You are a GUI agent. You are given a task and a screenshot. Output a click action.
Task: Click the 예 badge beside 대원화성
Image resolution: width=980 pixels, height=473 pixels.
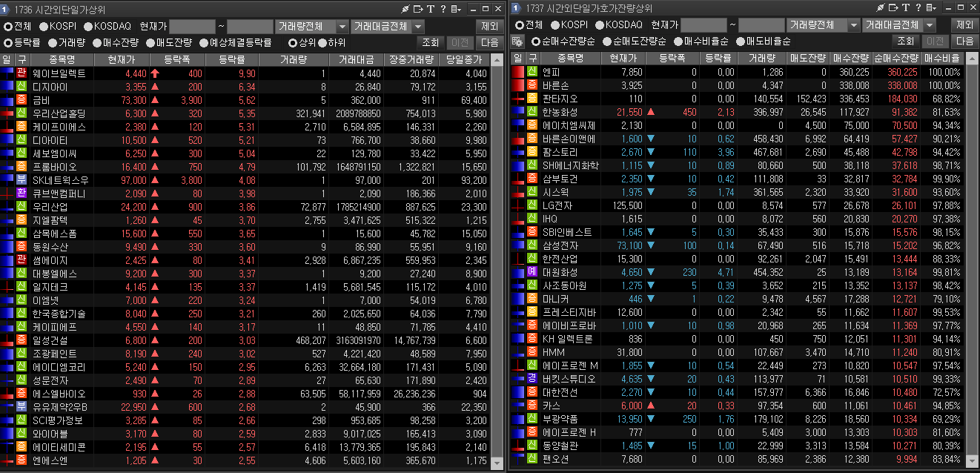point(532,272)
